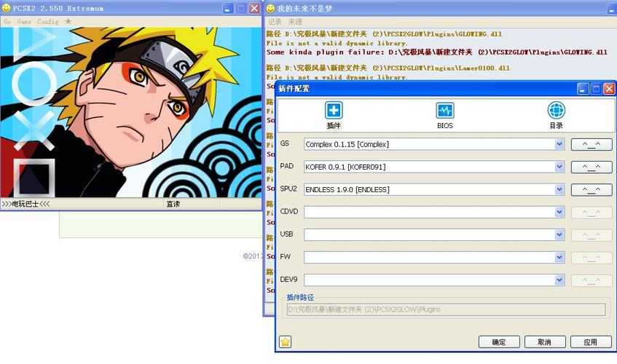Click the 插件路径 plugin path field
Image resolution: width=617 pixels, height=364 pixels.
(x=446, y=309)
